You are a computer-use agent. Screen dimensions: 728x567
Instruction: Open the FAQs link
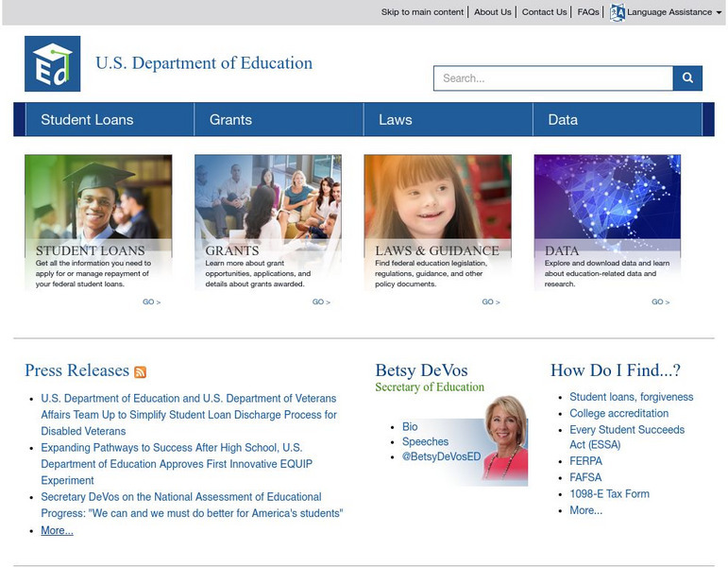(588, 12)
